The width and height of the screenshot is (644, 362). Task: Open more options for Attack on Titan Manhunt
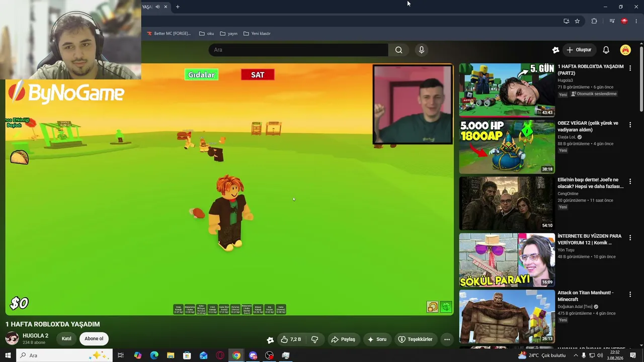[x=630, y=294]
